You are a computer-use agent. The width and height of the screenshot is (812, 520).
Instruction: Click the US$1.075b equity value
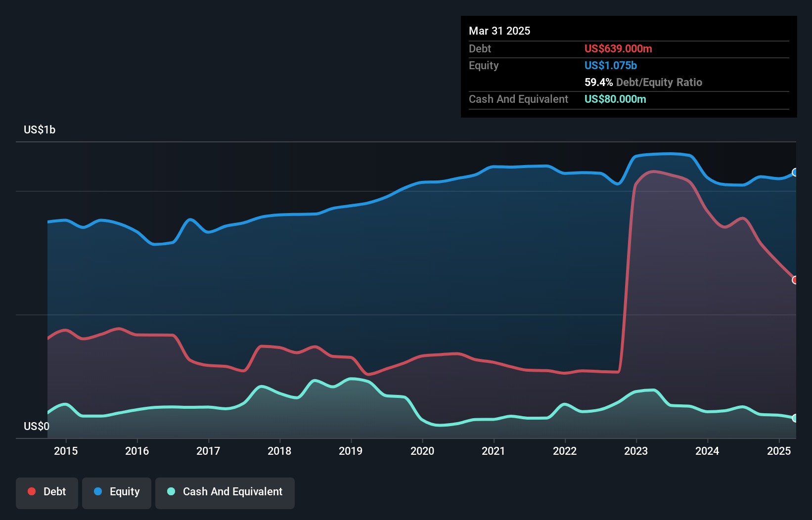611,65
